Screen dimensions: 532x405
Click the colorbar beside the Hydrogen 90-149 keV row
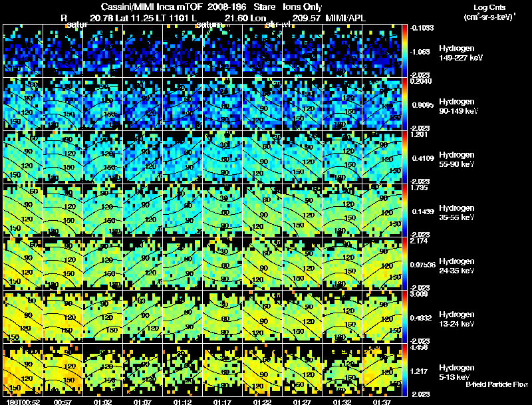404,104
